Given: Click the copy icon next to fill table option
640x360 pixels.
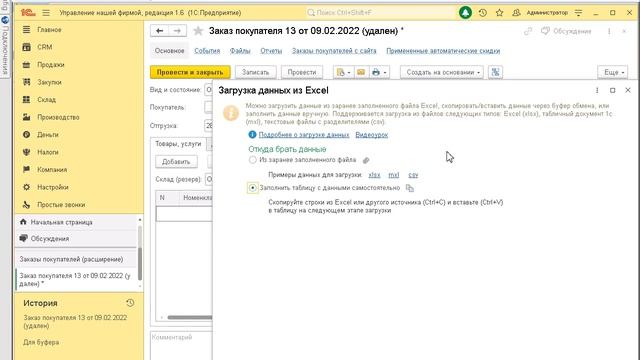Looking at the screenshot, I should pos(410,188).
